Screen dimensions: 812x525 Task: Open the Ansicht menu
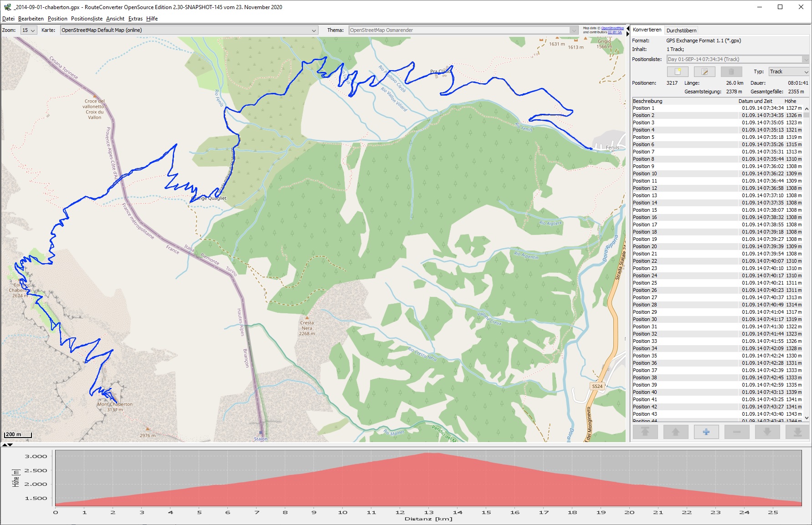click(x=115, y=19)
